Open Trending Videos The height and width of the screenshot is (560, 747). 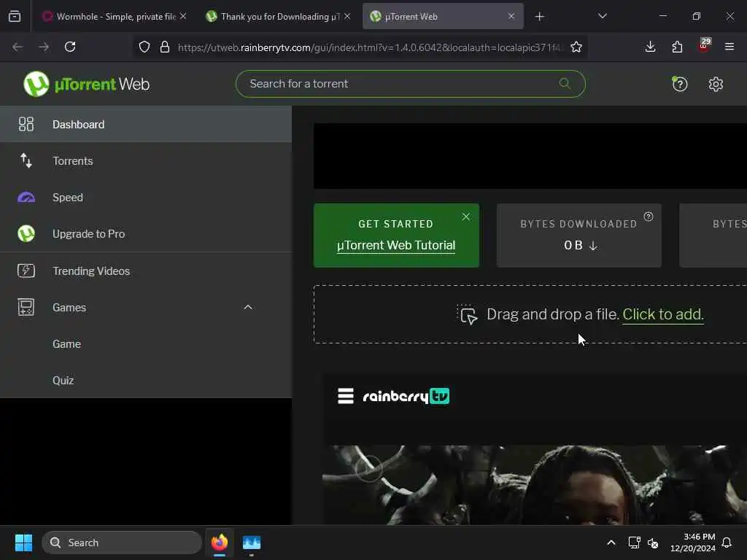pos(145,271)
